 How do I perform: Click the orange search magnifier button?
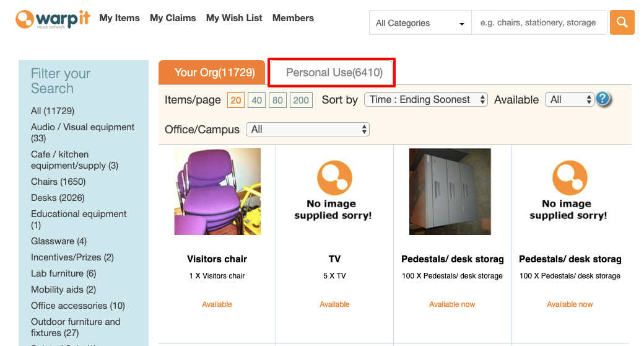622,22
